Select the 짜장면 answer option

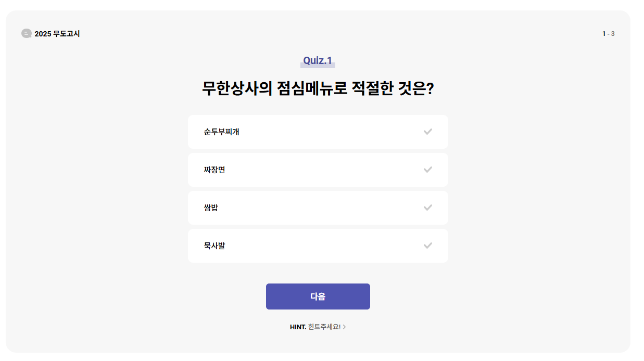tap(318, 170)
